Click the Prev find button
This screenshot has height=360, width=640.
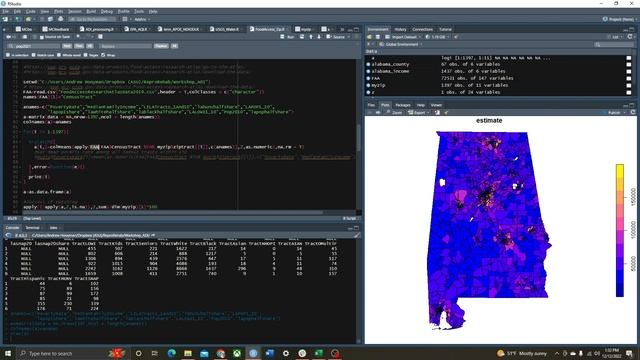pos(79,46)
